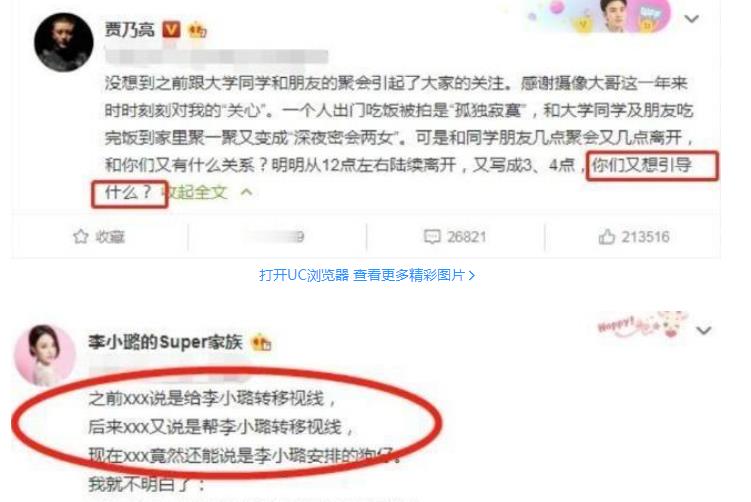Expand the second post's options chevron

(x=703, y=331)
